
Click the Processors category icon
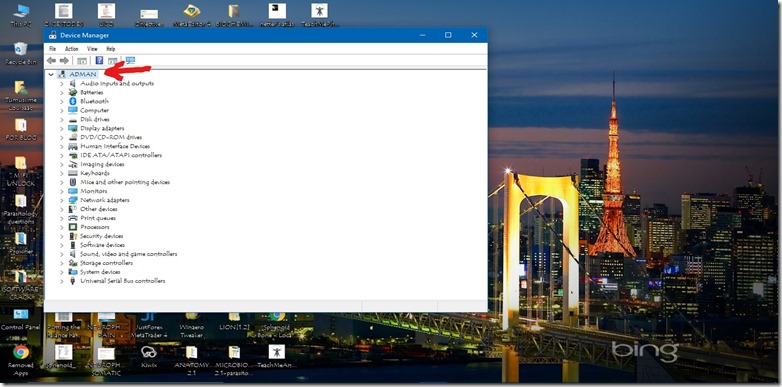pyautogui.click(x=73, y=227)
